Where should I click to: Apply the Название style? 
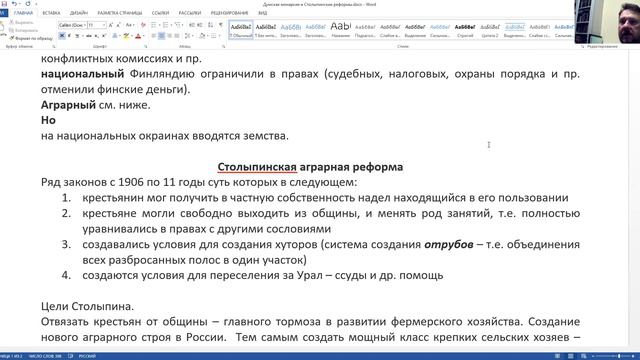pyautogui.click(x=340, y=30)
